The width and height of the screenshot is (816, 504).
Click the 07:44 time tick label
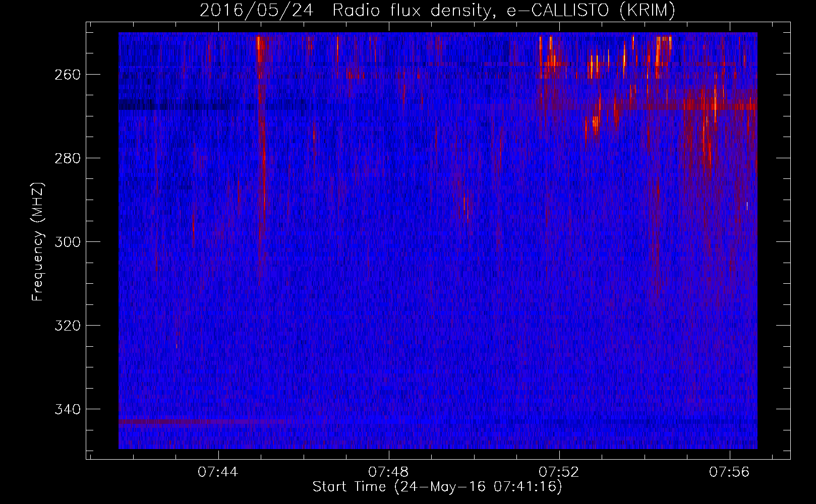218,472
